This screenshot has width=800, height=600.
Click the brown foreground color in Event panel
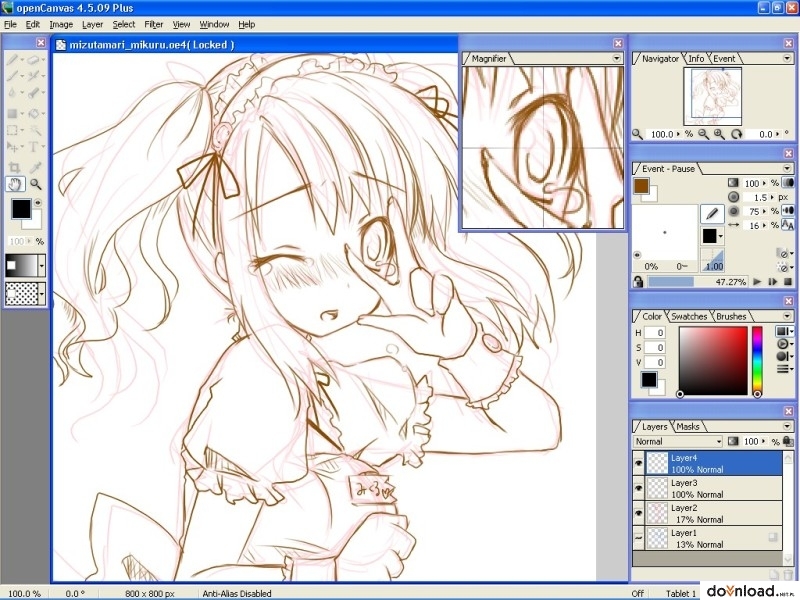pyautogui.click(x=641, y=186)
